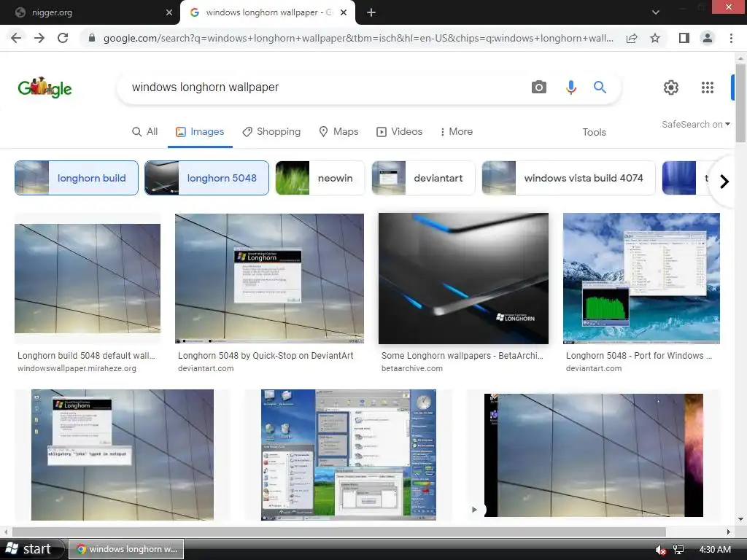The image size is (747, 560).
Task: Bookmark this page with the star icon
Action: point(655,38)
